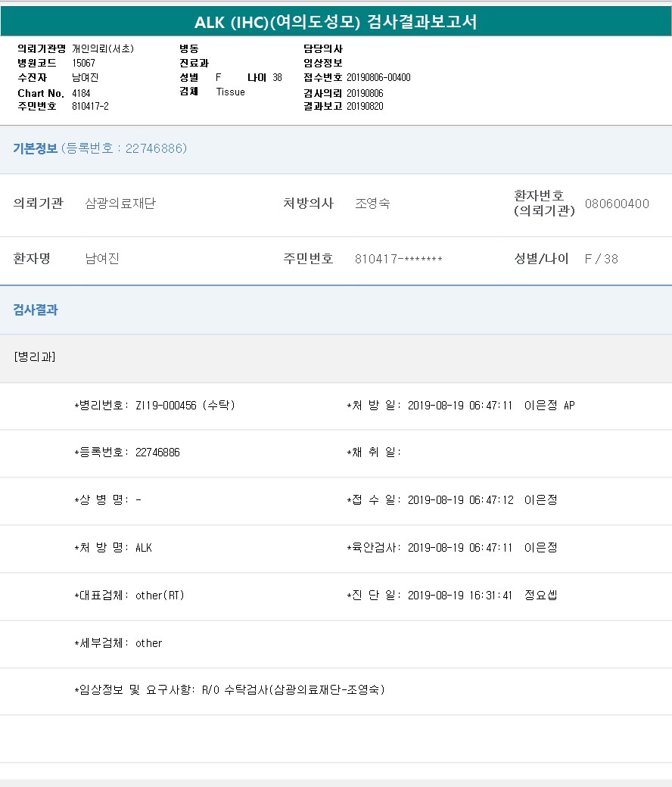
Task: Click the [병리과] department row
Action: point(35,357)
